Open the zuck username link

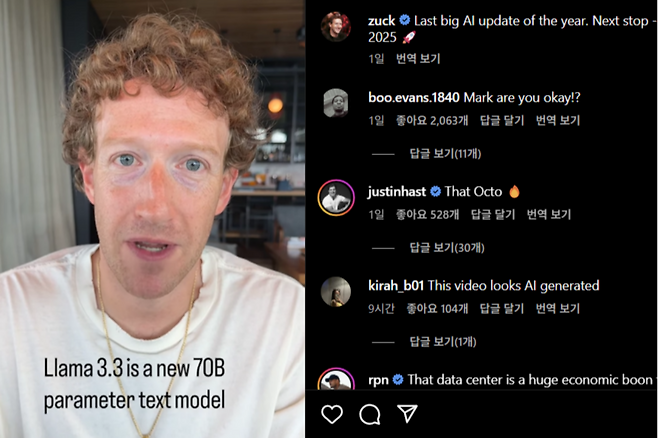click(x=381, y=21)
